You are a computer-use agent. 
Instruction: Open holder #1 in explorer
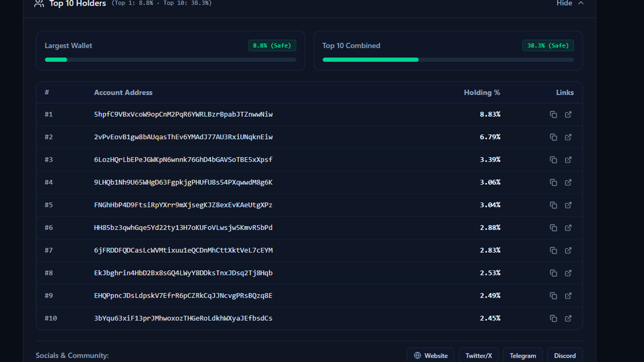click(x=568, y=114)
